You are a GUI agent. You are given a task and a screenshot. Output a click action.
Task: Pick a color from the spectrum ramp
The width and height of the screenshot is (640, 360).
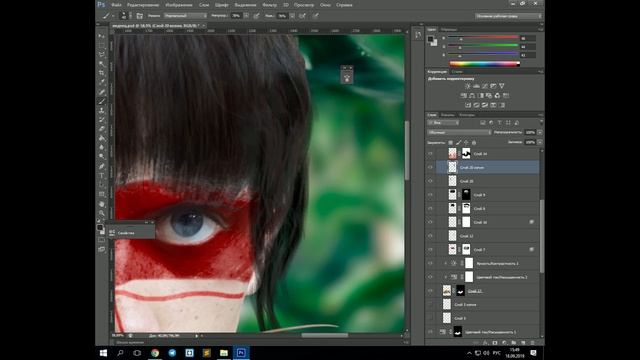coord(484,64)
